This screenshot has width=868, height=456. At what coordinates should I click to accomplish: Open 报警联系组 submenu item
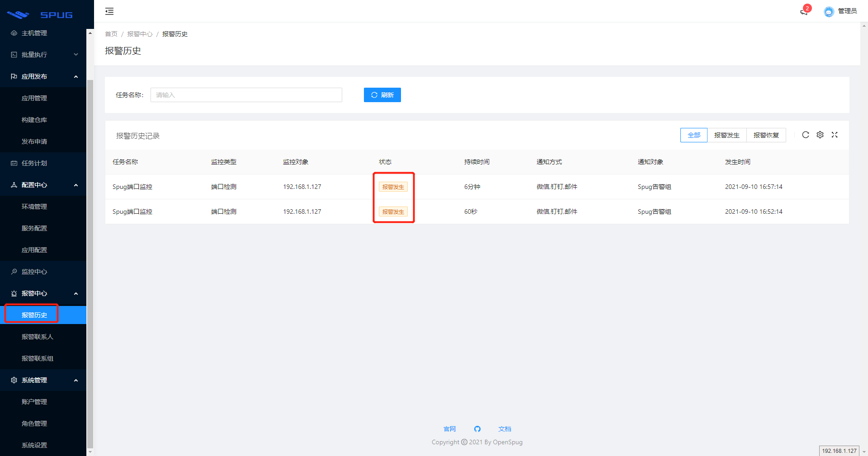tap(43, 358)
